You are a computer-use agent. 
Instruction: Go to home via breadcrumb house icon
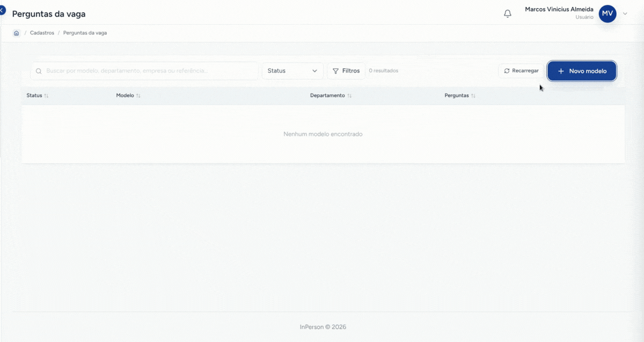[17, 33]
